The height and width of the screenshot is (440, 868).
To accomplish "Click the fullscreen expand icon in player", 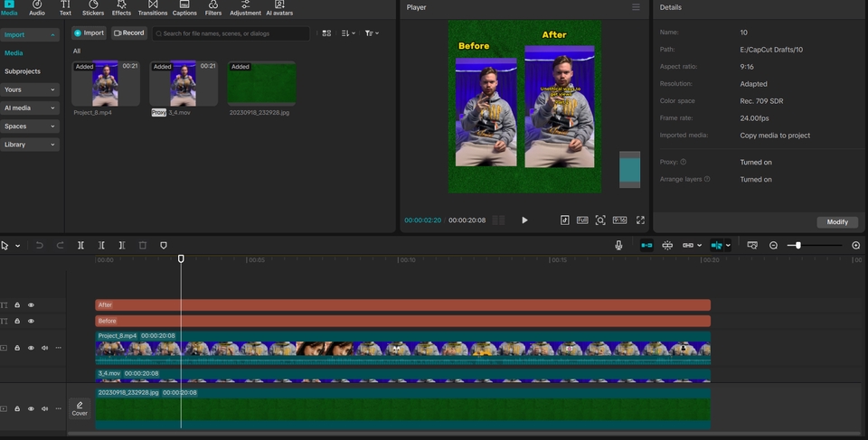I will 640,220.
